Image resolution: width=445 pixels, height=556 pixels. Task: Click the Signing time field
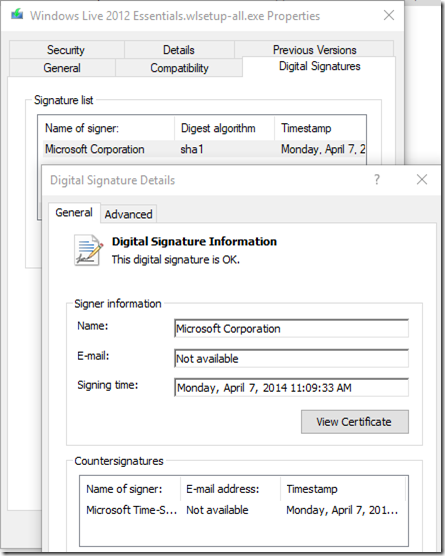coord(291,387)
